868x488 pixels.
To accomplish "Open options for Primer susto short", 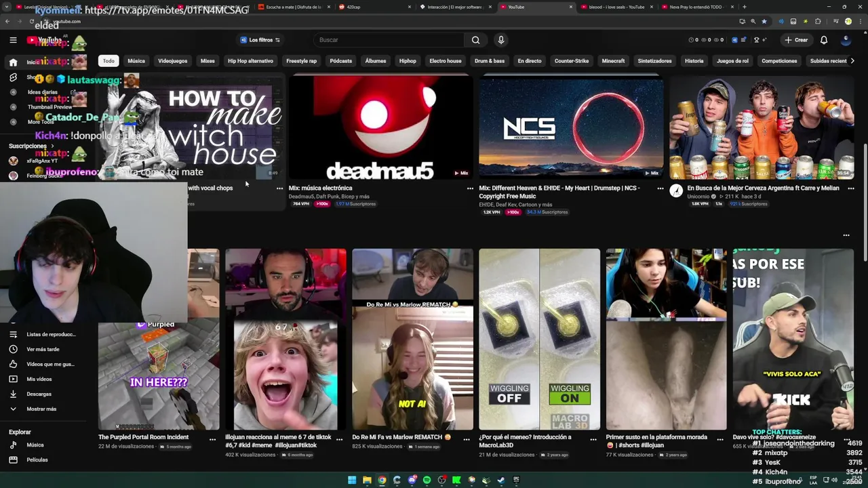I will pos(719,439).
